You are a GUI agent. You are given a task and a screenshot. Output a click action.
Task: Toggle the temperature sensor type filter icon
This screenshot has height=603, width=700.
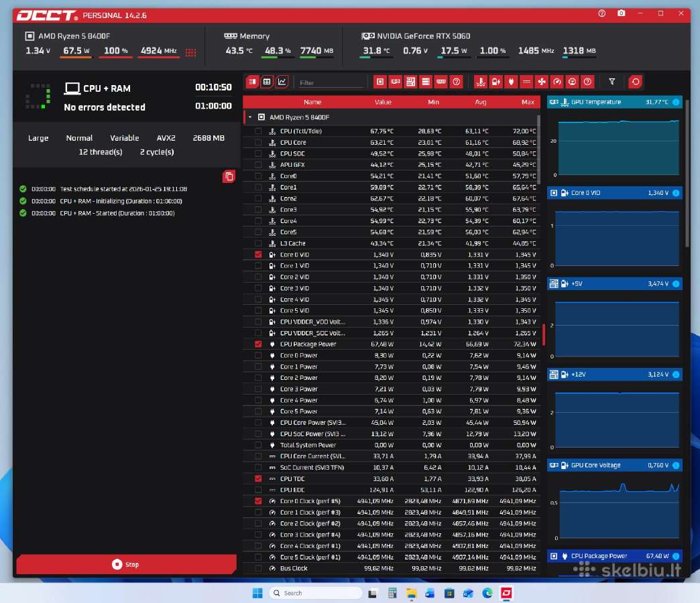pyautogui.click(x=480, y=82)
